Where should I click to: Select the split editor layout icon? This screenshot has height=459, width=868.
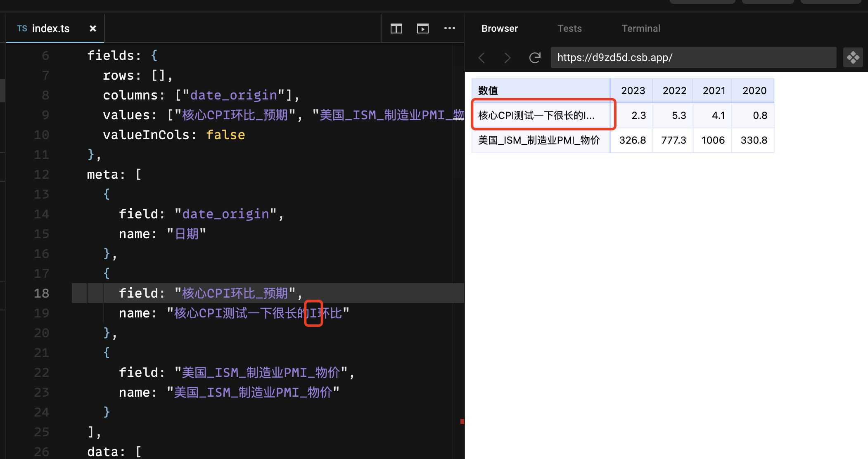pos(396,28)
